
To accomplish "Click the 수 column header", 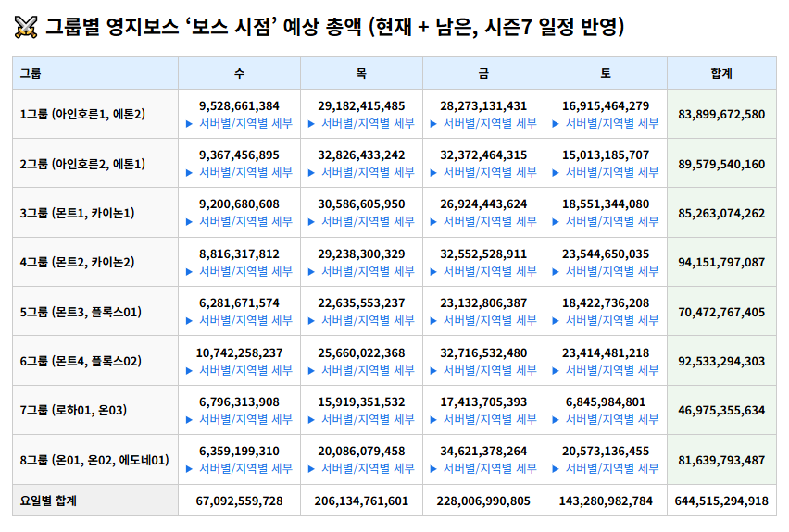I will click(x=239, y=72).
